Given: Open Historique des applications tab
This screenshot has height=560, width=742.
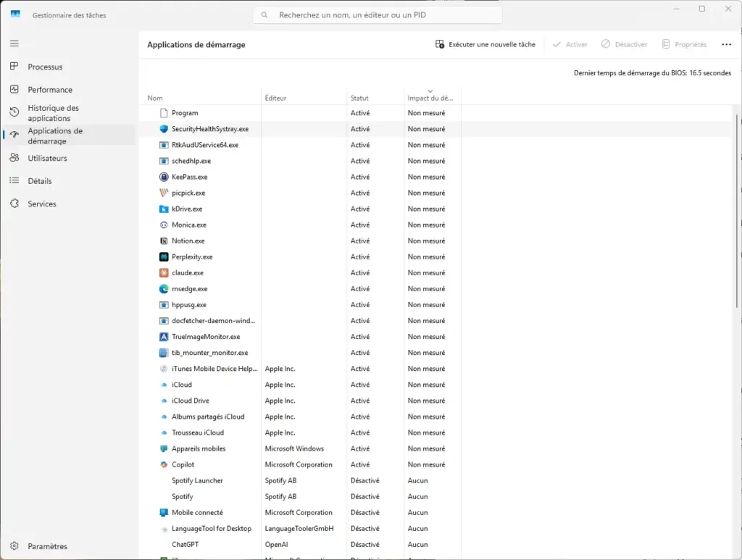Looking at the screenshot, I should pyautogui.click(x=69, y=112).
